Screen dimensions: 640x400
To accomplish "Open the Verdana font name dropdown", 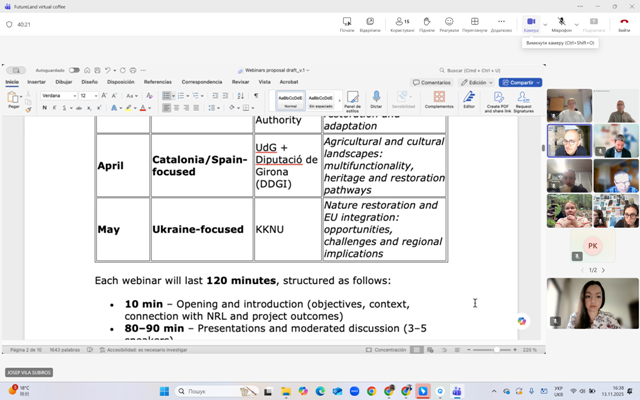I will [x=74, y=96].
